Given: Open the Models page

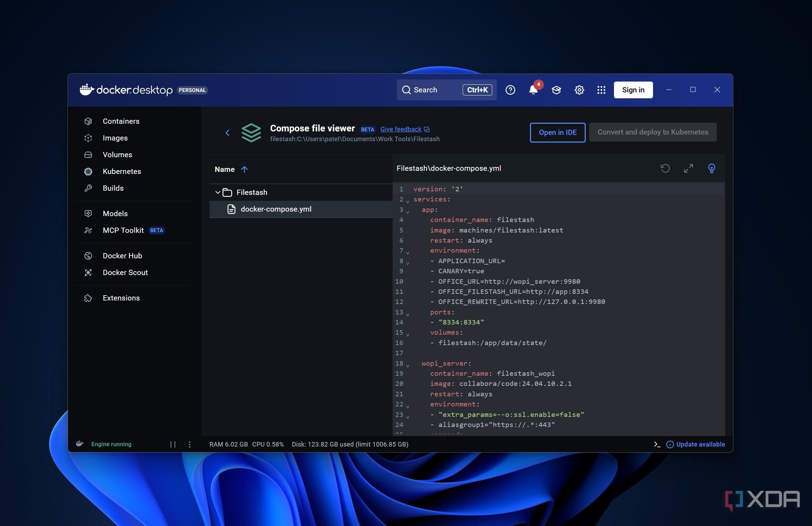Looking at the screenshot, I should click(x=115, y=214).
